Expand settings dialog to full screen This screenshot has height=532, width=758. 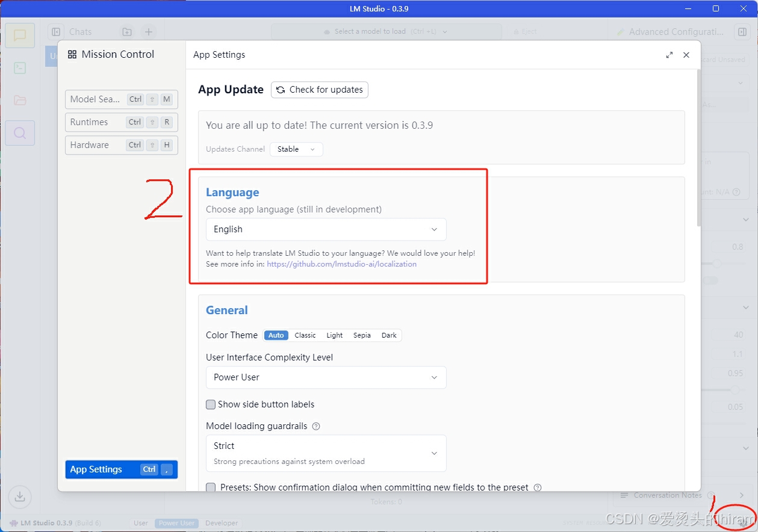click(669, 55)
